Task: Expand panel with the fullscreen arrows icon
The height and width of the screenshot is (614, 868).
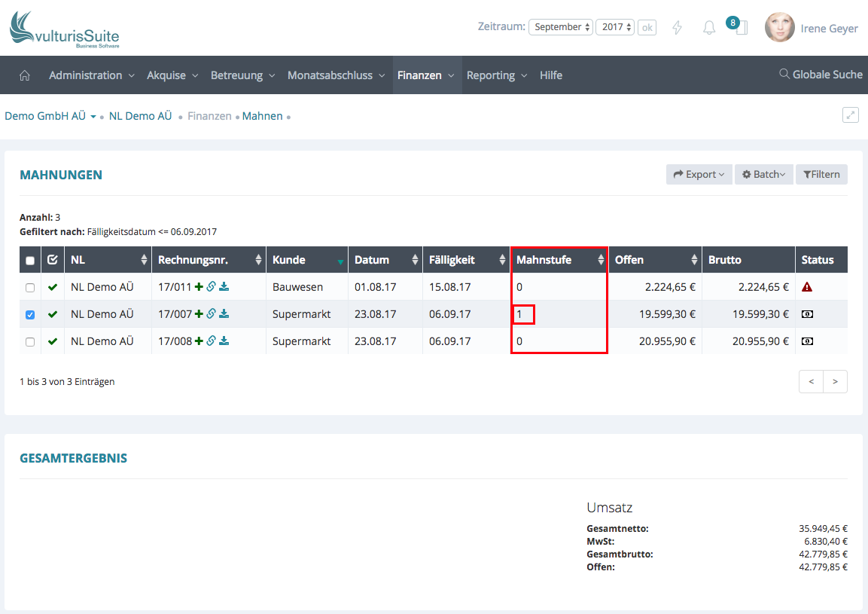Action: 850,115
